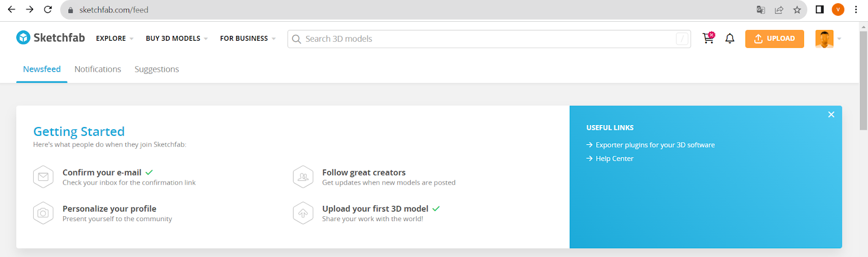Click the search magnifier icon
868x257 pixels.
(x=296, y=39)
